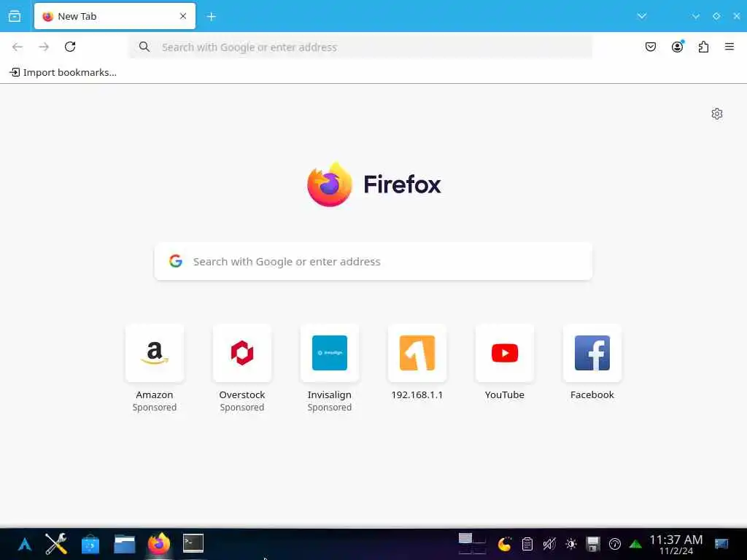The width and height of the screenshot is (747, 560).
Task: Go back one page
Action: pyautogui.click(x=18, y=47)
